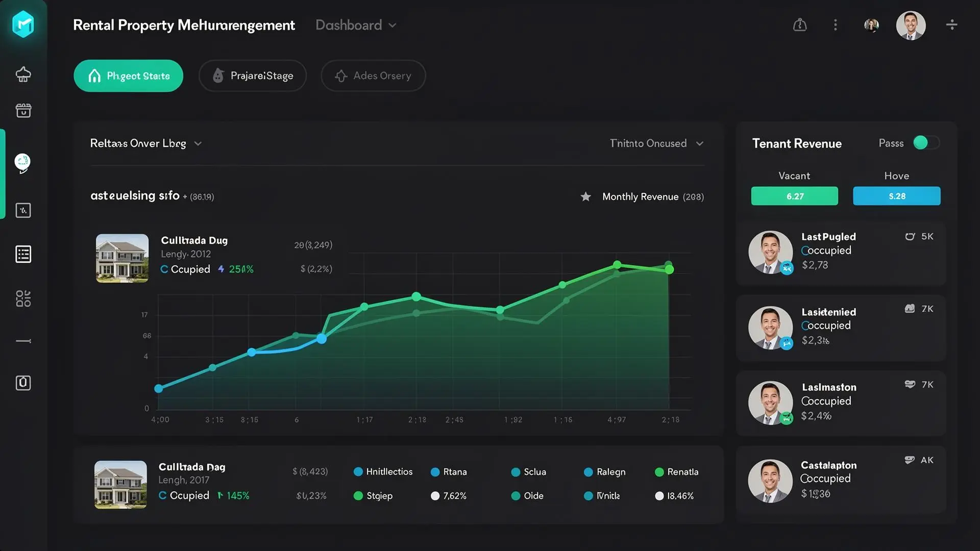Open the grid apps sidebar icon

click(x=23, y=298)
